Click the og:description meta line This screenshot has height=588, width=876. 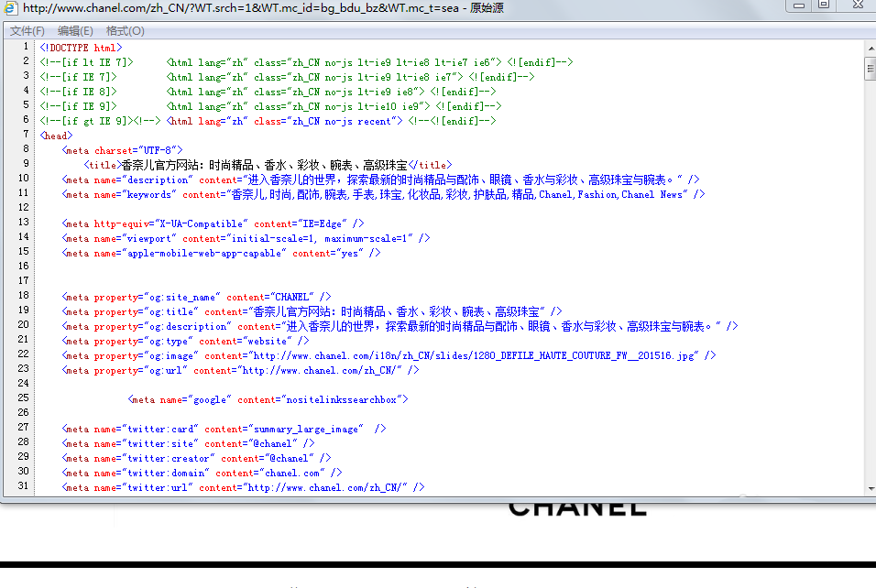(x=400, y=326)
